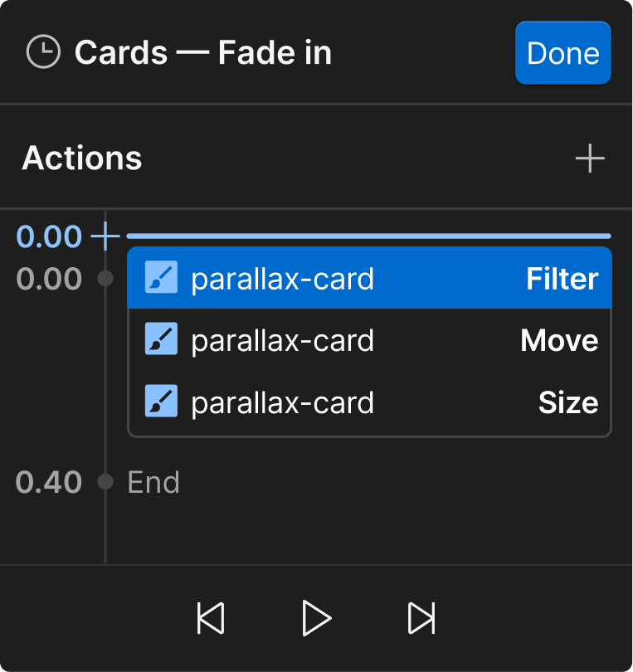The image size is (633, 672).
Task: Play the Fade in animation
Action: click(316, 618)
